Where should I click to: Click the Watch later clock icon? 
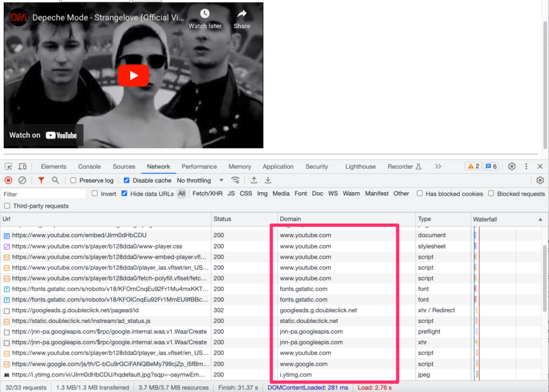(x=205, y=14)
